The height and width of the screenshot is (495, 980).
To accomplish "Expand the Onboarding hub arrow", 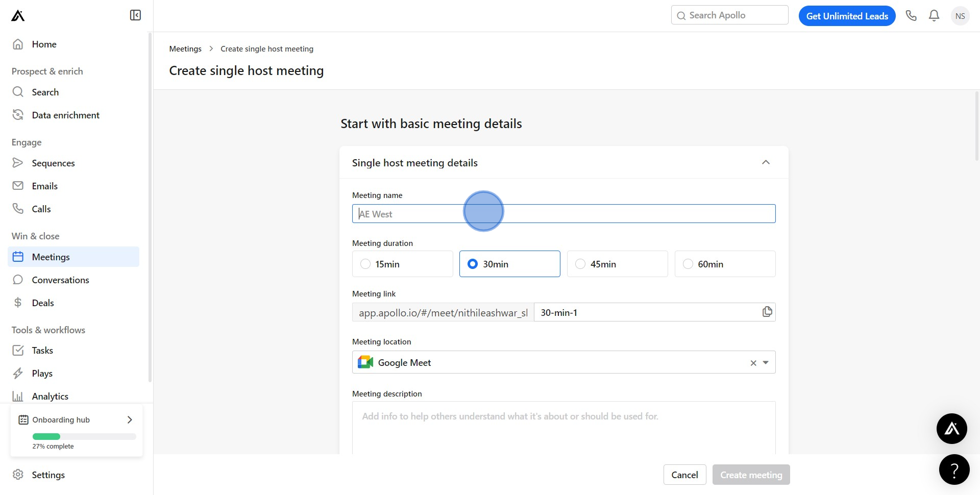I will click(x=130, y=419).
